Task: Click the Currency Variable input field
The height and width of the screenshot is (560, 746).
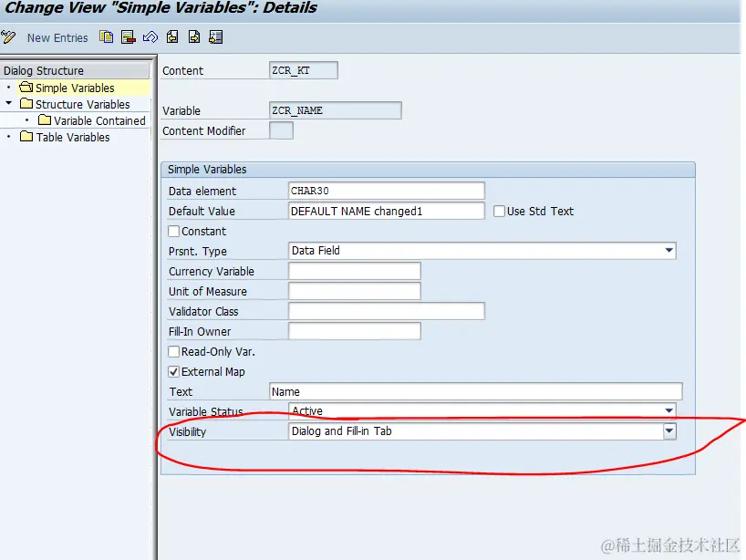Action: 355,271
